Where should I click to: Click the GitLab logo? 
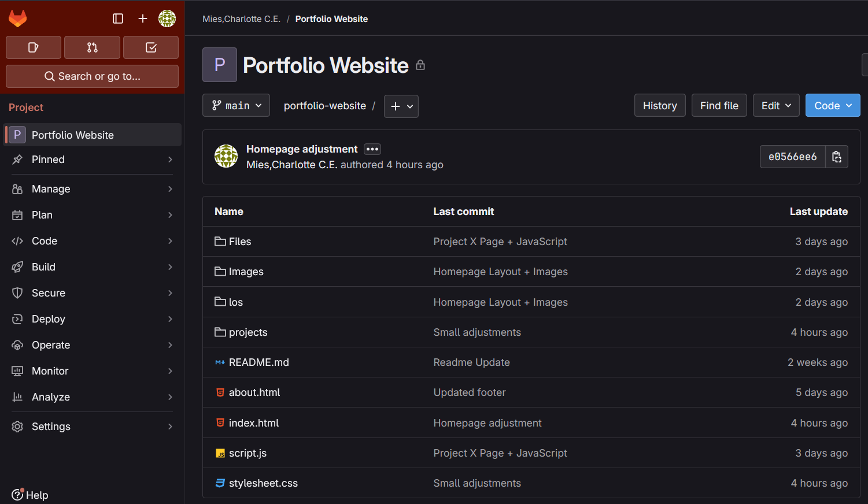(17, 18)
